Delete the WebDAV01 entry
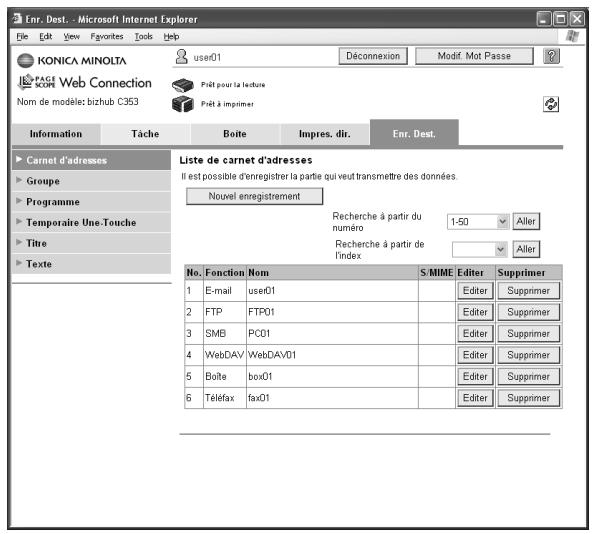The image size is (595, 534). (x=529, y=355)
